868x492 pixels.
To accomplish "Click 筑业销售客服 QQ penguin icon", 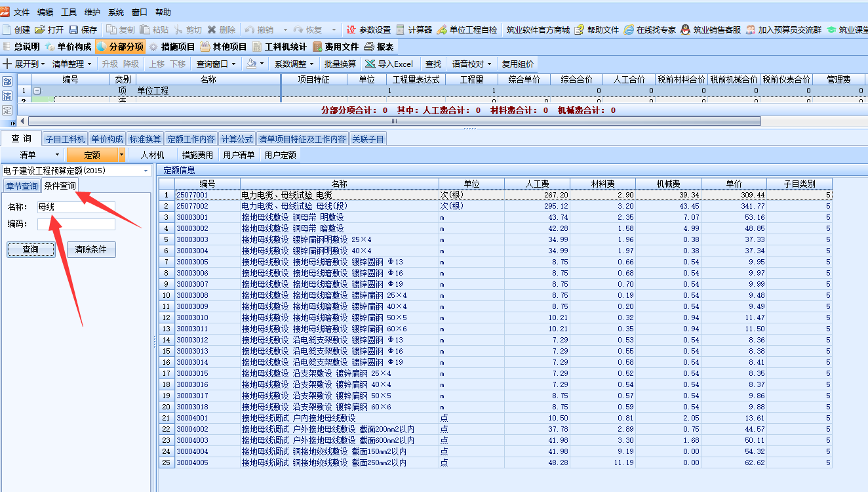I will pyautogui.click(x=685, y=30).
